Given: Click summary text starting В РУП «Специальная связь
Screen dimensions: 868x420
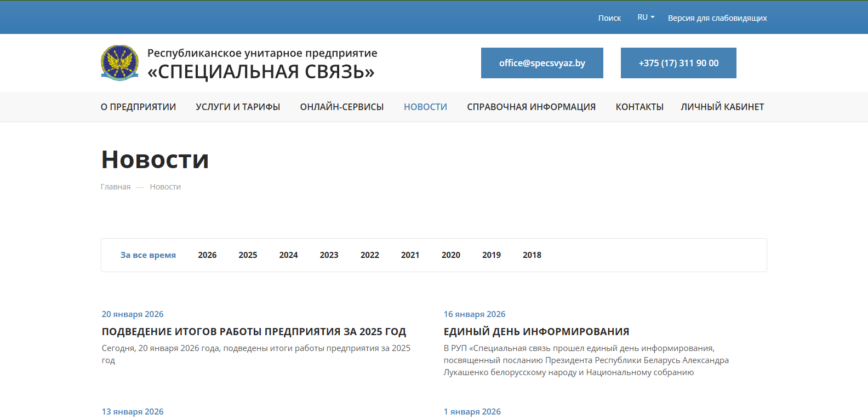Looking at the screenshot, I should (x=586, y=360).
